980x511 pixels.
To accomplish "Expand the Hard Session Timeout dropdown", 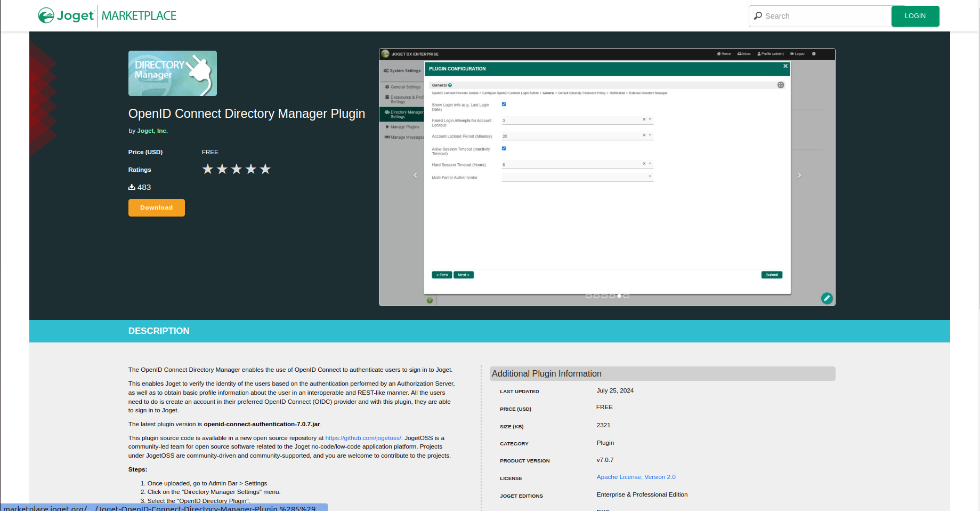I will pos(650,164).
